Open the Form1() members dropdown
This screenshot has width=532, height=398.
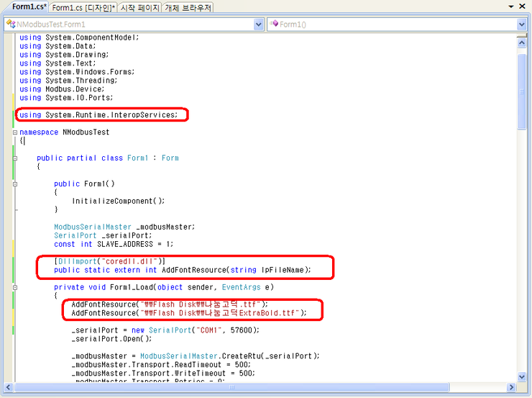[x=522, y=24]
